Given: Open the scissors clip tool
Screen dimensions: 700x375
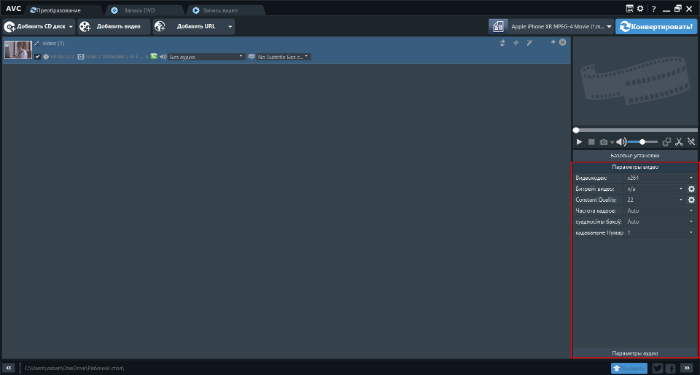Looking at the screenshot, I should (679, 142).
